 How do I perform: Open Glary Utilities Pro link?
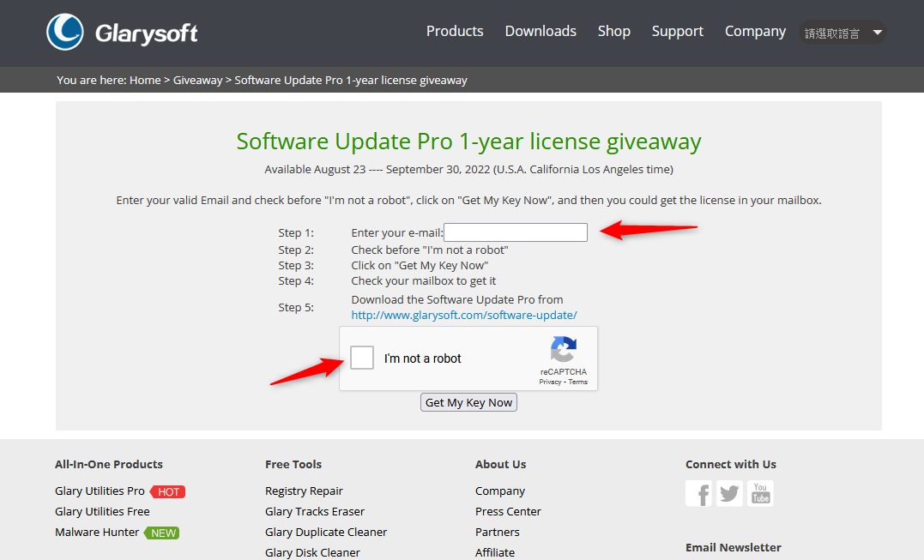pos(100,491)
